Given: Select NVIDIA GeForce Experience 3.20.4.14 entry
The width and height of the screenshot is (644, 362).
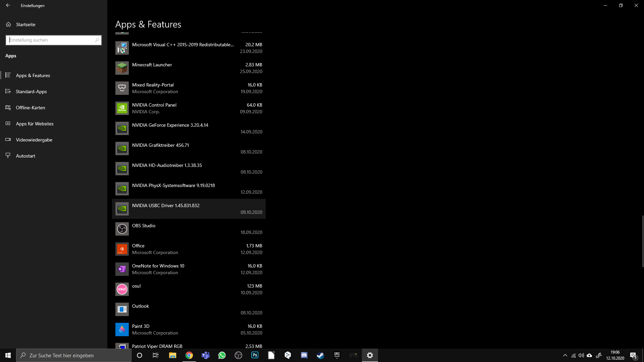Looking at the screenshot, I should (189, 128).
